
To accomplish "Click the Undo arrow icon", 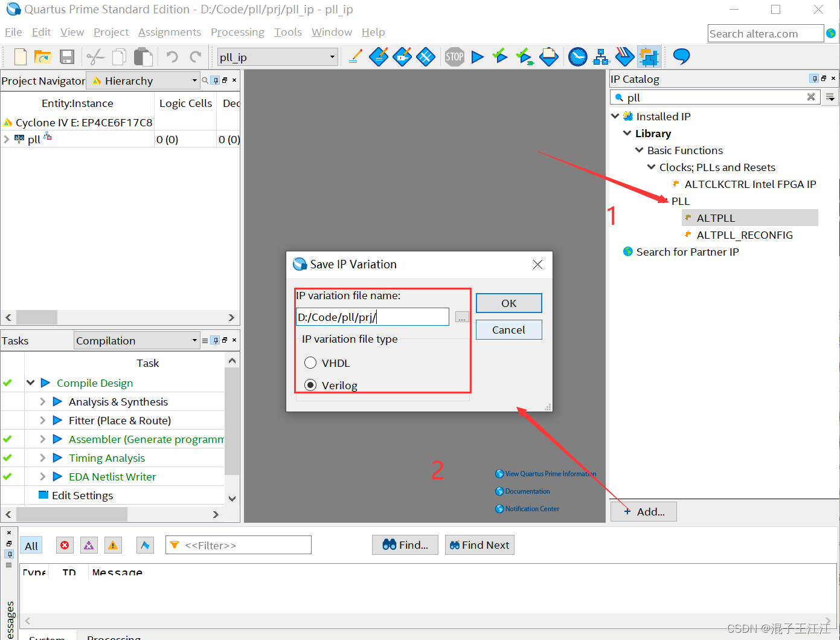I will pos(172,57).
